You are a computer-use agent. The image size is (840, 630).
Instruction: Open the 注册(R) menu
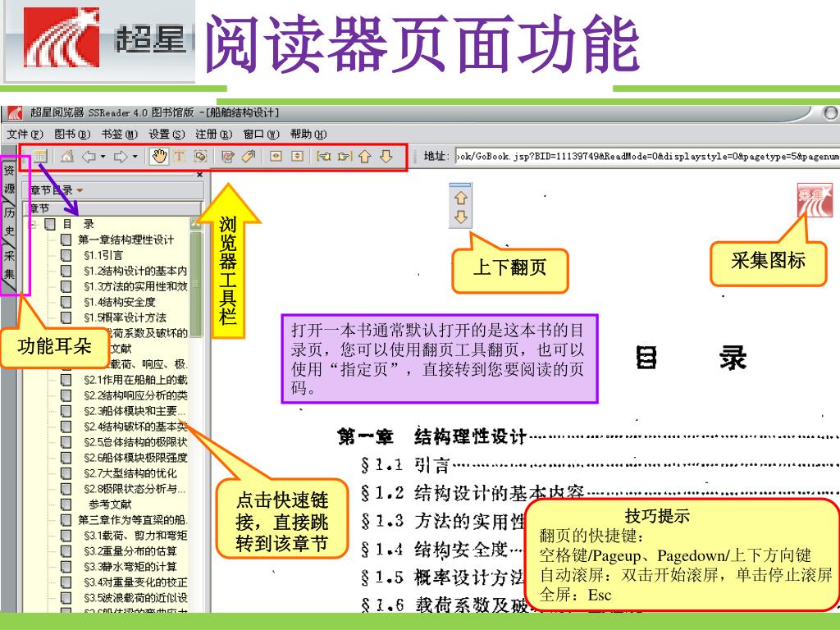click(214, 134)
